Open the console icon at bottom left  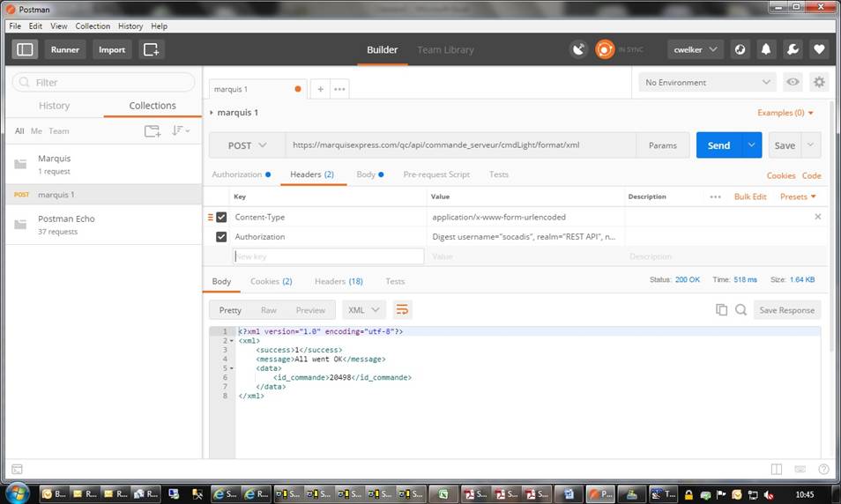click(17, 469)
